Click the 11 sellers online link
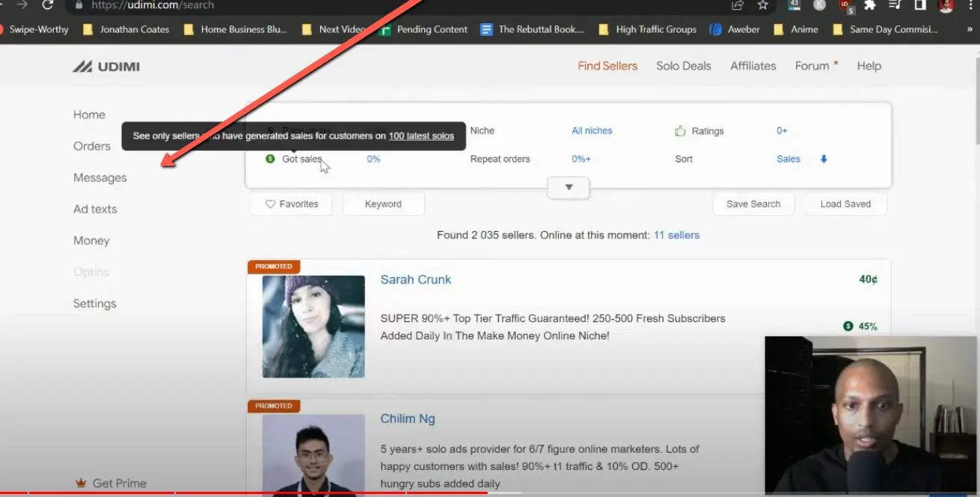 click(x=676, y=235)
